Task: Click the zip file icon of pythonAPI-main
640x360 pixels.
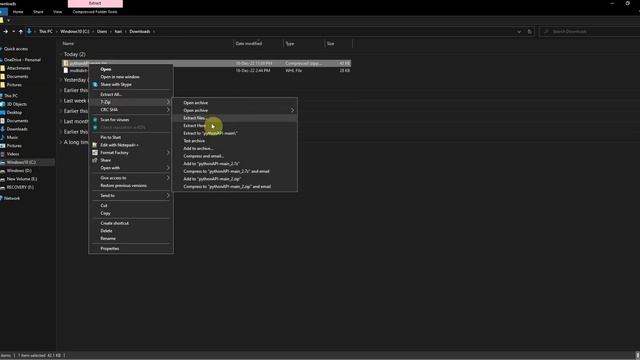Action: coord(66,63)
